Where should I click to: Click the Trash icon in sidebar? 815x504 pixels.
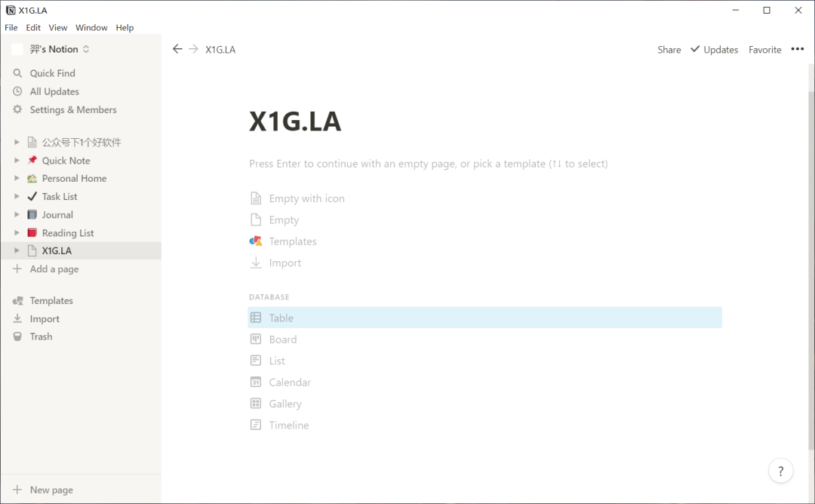coord(17,337)
